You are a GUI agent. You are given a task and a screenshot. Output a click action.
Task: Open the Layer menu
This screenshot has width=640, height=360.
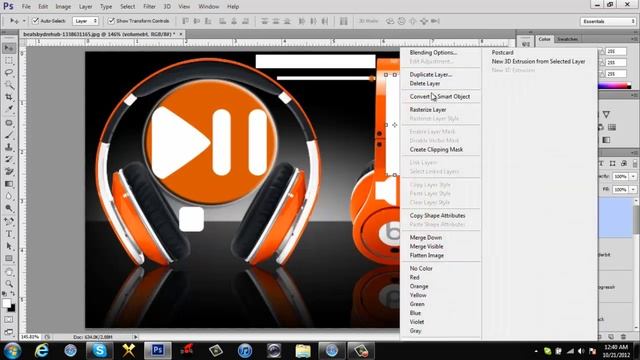coord(85,7)
